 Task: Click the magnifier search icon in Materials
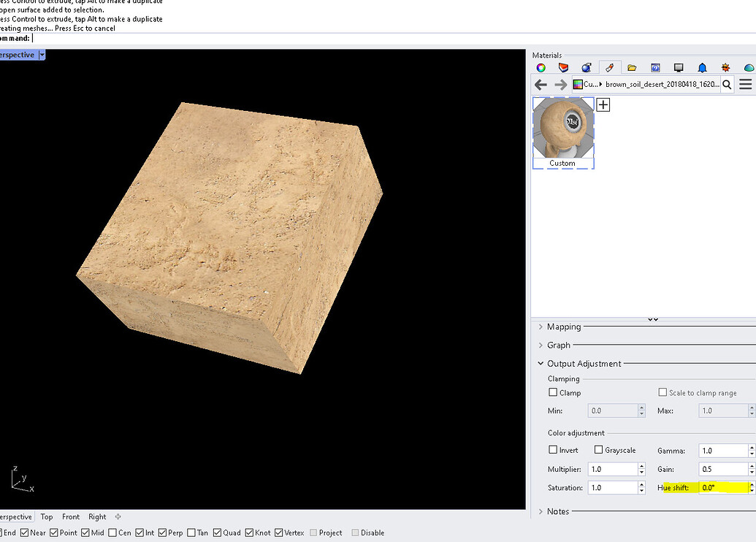pos(727,84)
